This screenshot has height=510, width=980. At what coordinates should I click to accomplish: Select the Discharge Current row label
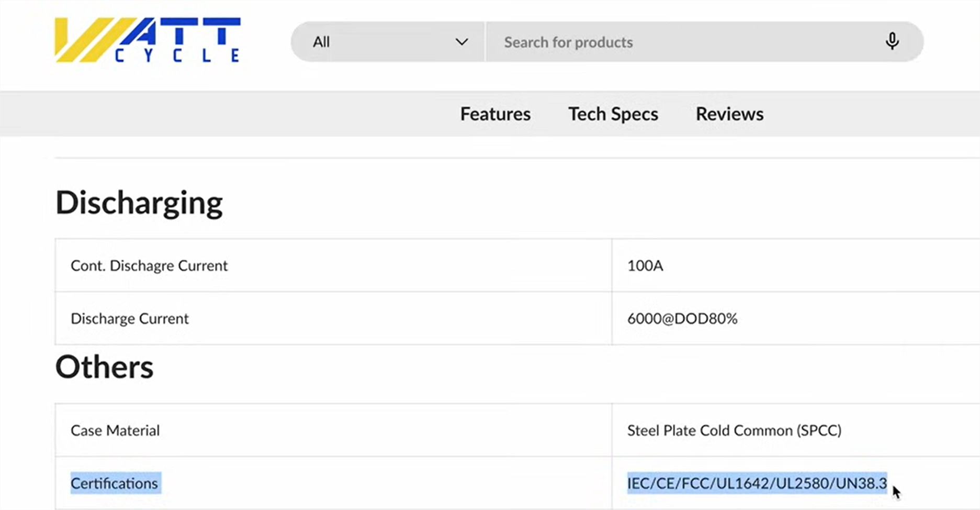pos(129,318)
